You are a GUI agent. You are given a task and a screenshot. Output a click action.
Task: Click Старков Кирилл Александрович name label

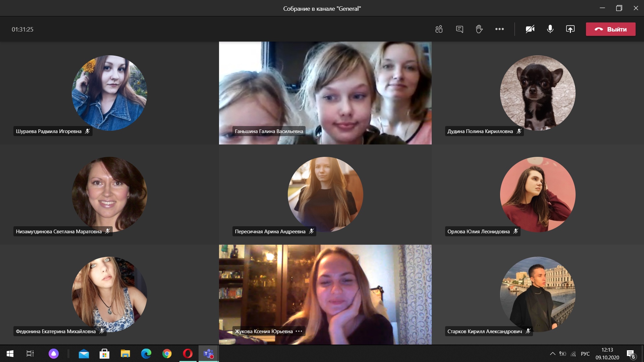[484, 331]
